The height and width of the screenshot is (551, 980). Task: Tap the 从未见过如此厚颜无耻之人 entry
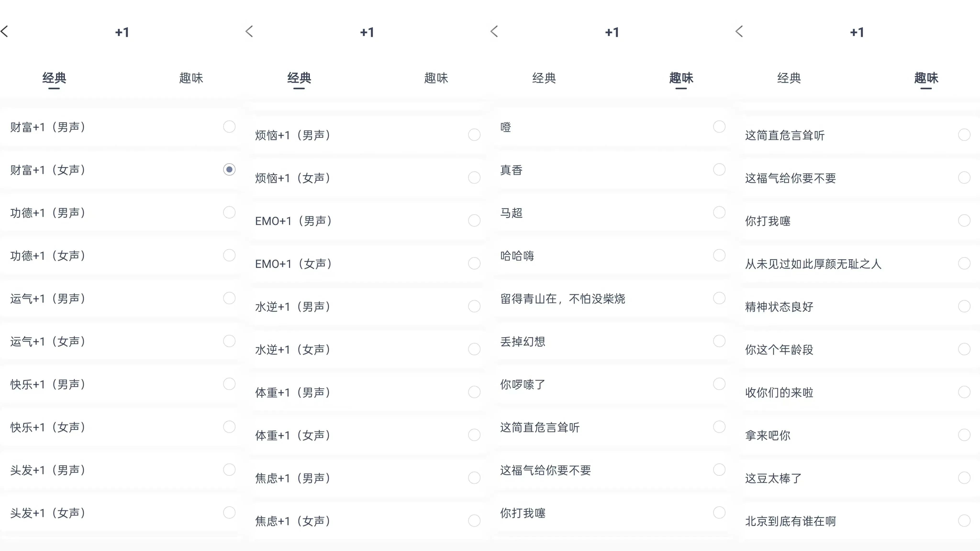[813, 264]
